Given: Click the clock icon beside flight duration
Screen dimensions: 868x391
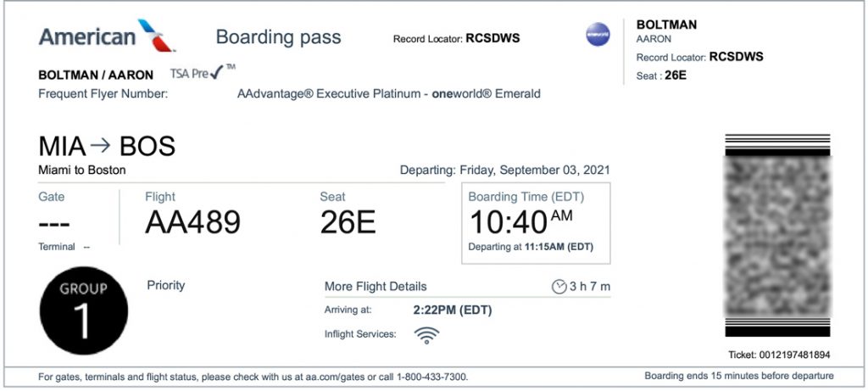Looking at the screenshot, I should coord(559,287).
